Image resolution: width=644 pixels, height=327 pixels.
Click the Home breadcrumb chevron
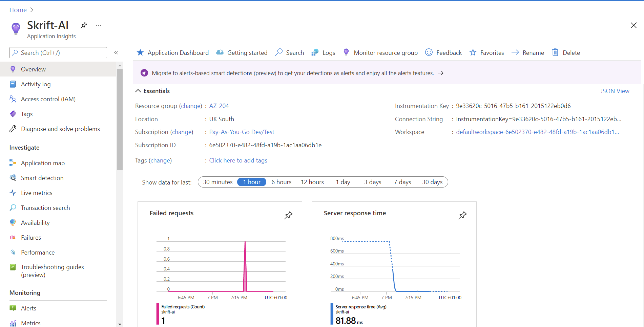pyautogui.click(x=32, y=10)
